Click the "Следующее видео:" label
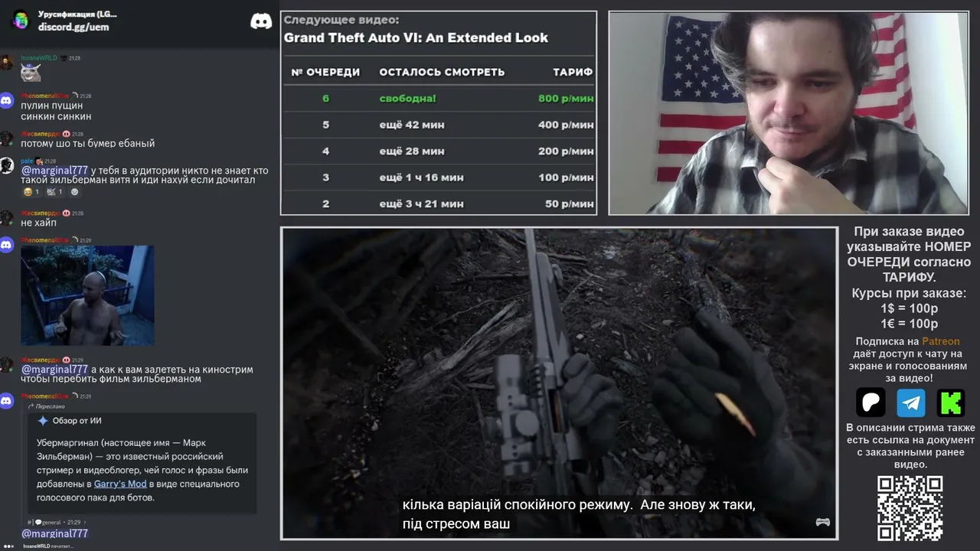Image resolution: width=980 pixels, height=551 pixels. pyautogui.click(x=341, y=20)
